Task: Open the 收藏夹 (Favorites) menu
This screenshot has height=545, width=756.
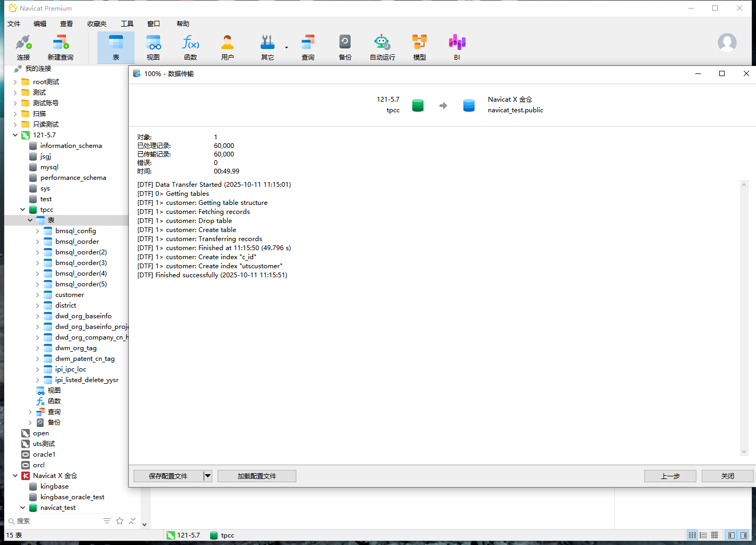Action: click(97, 24)
